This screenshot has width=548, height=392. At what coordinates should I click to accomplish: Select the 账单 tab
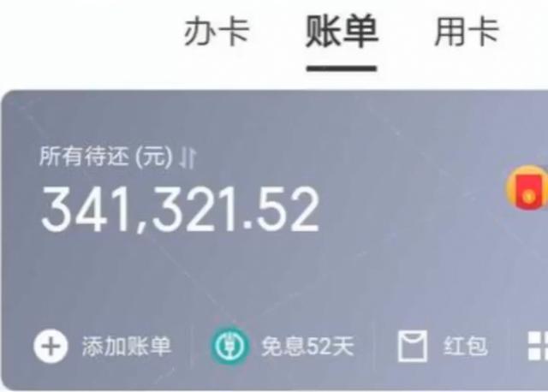point(342,32)
